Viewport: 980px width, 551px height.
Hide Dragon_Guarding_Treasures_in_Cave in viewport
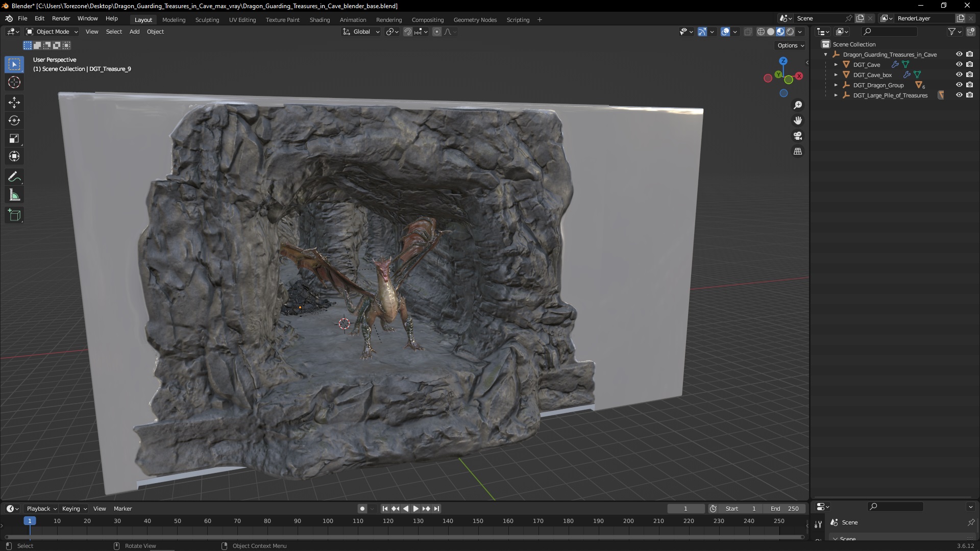tap(959, 54)
